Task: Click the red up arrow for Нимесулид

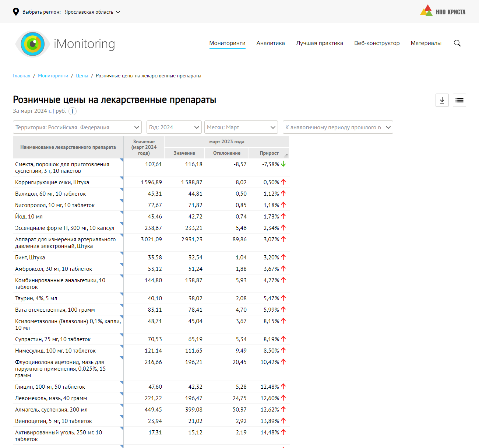Action: [x=283, y=350]
